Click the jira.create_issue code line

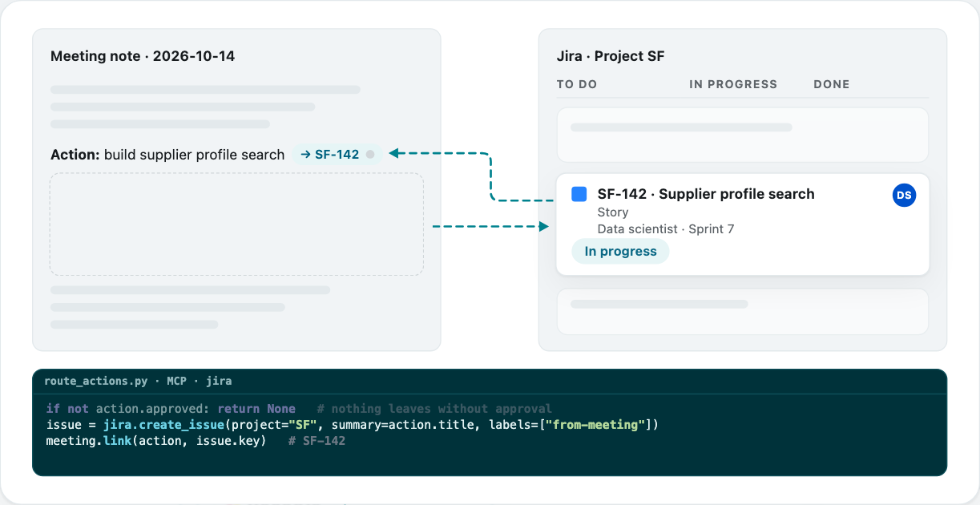[352, 425]
